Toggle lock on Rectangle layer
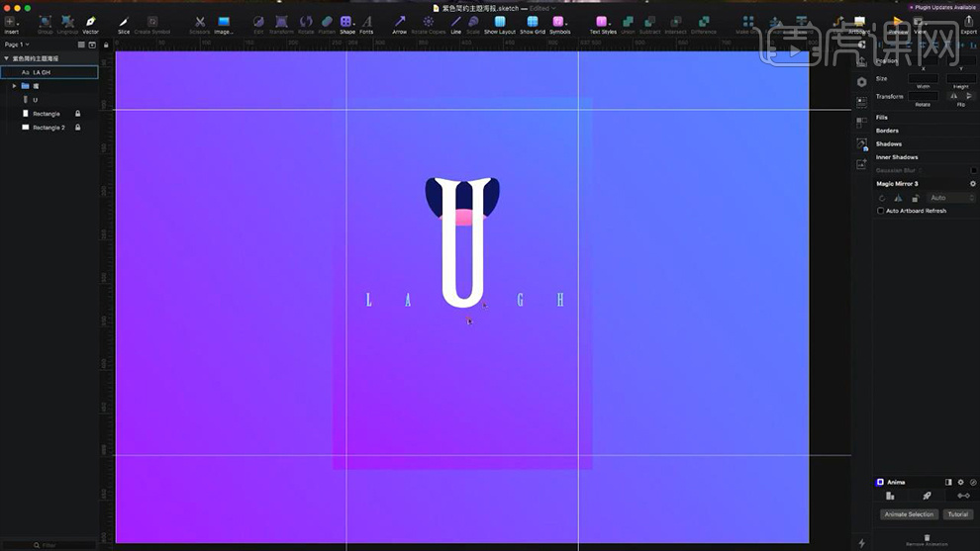The width and height of the screenshot is (980, 551). pyautogui.click(x=77, y=114)
